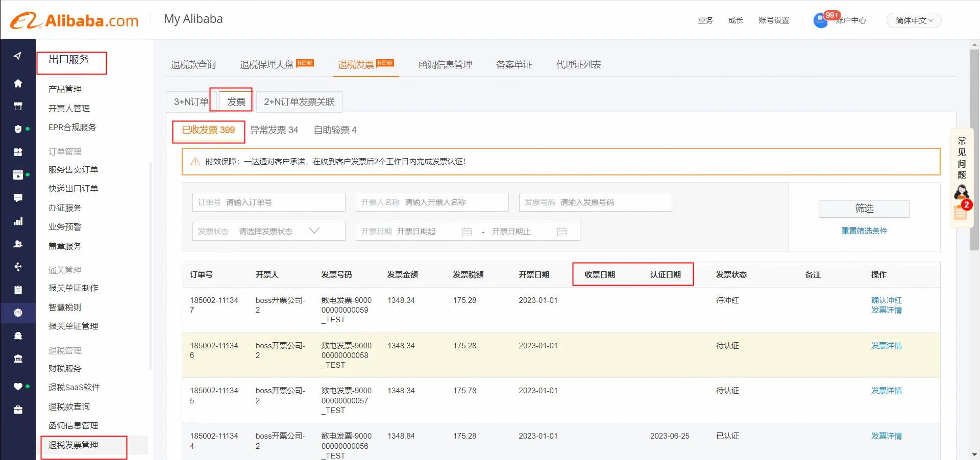Image resolution: width=980 pixels, height=460 pixels.
Task: Open the storefront icon in sidebar
Action: tap(18, 106)
